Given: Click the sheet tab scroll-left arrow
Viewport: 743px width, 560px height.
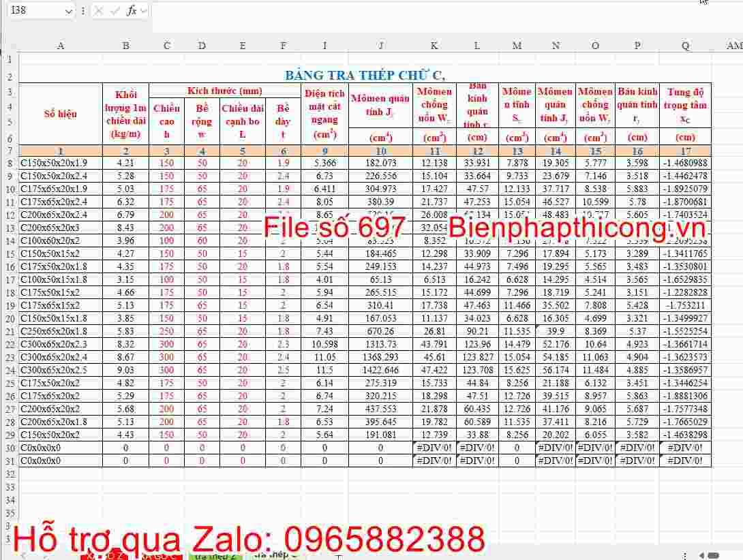Looking at the screenshot, I should (22, 555).
